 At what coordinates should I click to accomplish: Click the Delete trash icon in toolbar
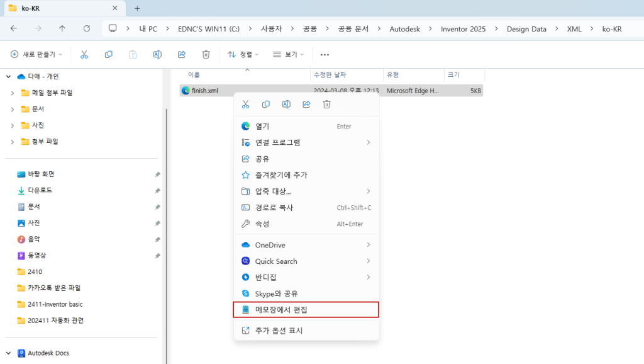point(206,54)
